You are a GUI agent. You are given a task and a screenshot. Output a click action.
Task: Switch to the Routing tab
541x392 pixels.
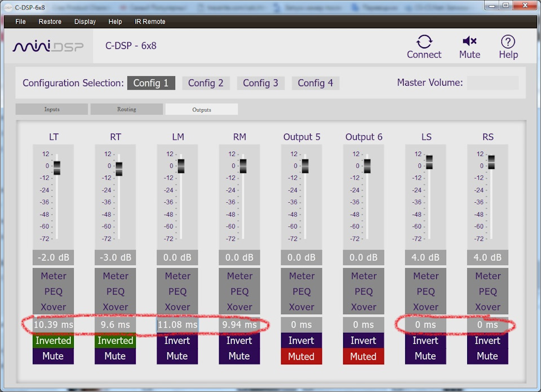coord(127,109)
